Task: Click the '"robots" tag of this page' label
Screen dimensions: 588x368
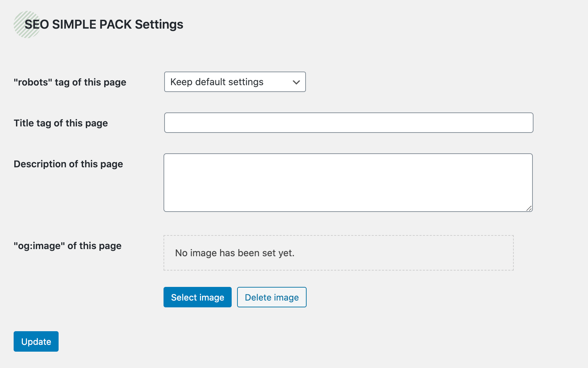Action: coord(70,82)
